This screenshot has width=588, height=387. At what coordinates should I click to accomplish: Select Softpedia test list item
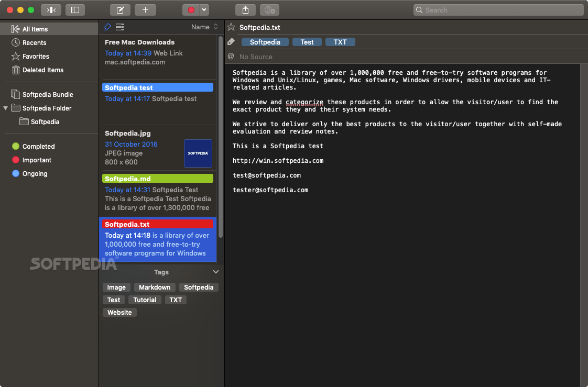(x=158, y=102)
